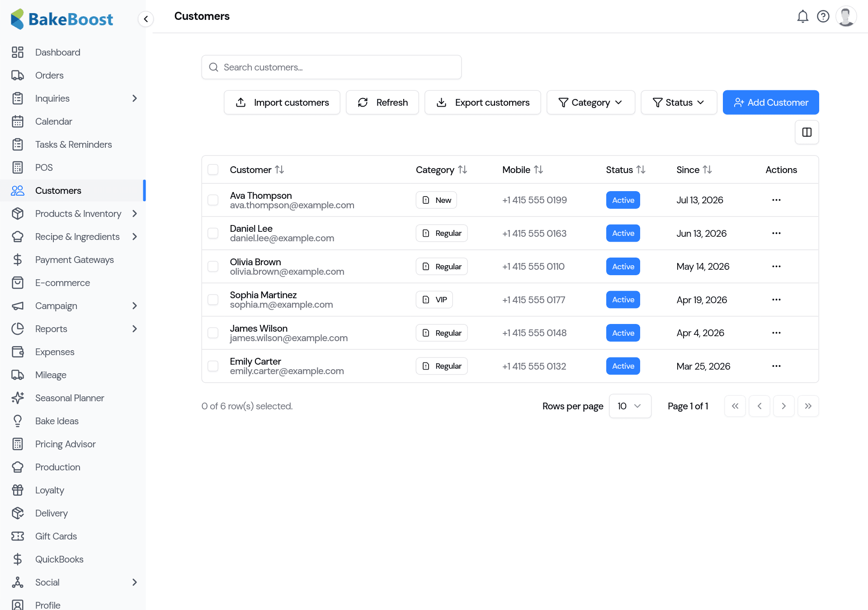The image size is (868, 610).
Task: Select the Sophia Martinez row checkbox
Action: tap(213, 300)
